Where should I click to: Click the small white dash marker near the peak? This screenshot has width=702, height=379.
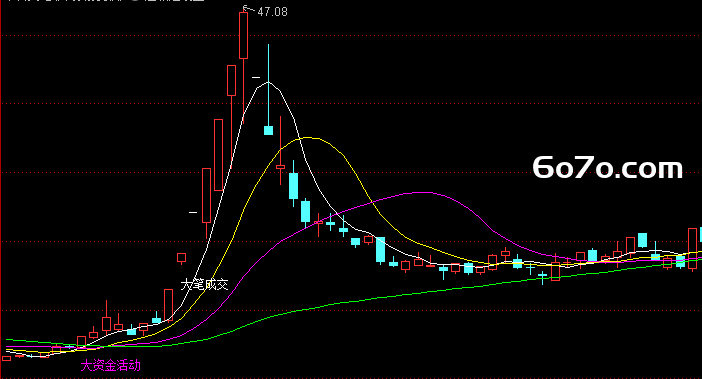point(256,77)
